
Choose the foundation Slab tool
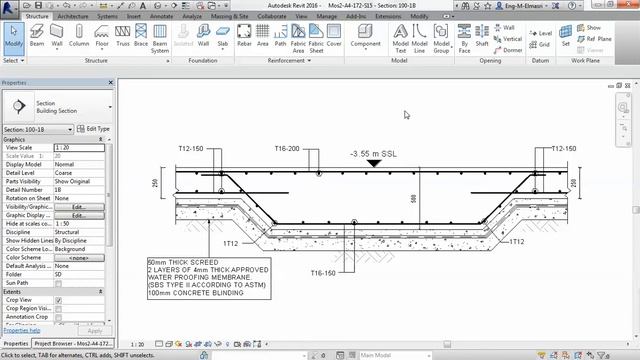pyautogui.click(x=222, y=36)
